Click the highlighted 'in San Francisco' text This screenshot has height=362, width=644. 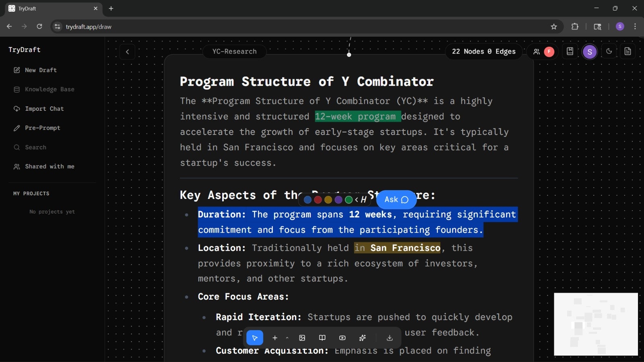click(397, 248)
